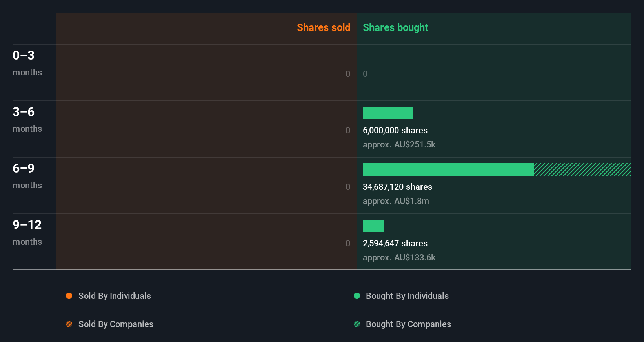Click the 9–12 months row label
Image resolution: width=644 pixels, height=342 pixels.
coord(27,233)
